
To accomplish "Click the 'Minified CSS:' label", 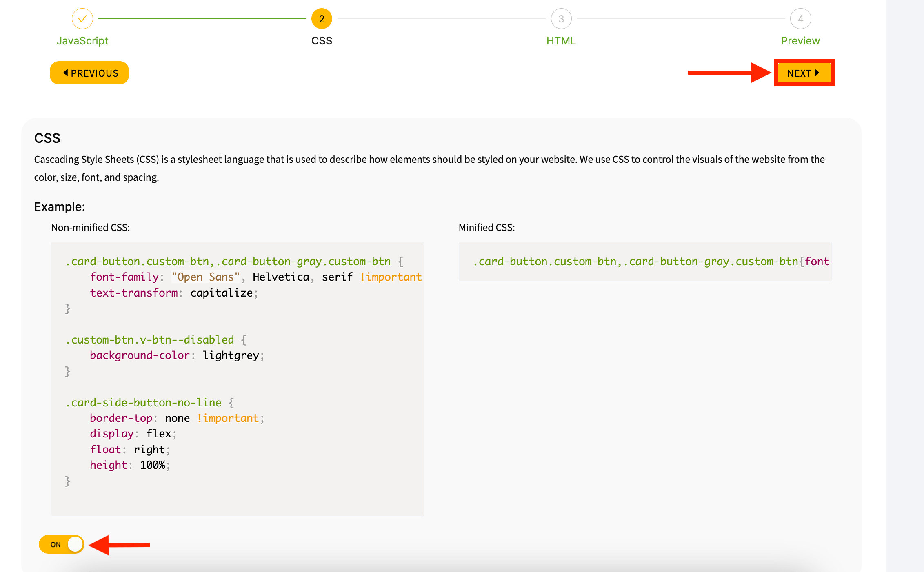I will (x=487, y=227).
